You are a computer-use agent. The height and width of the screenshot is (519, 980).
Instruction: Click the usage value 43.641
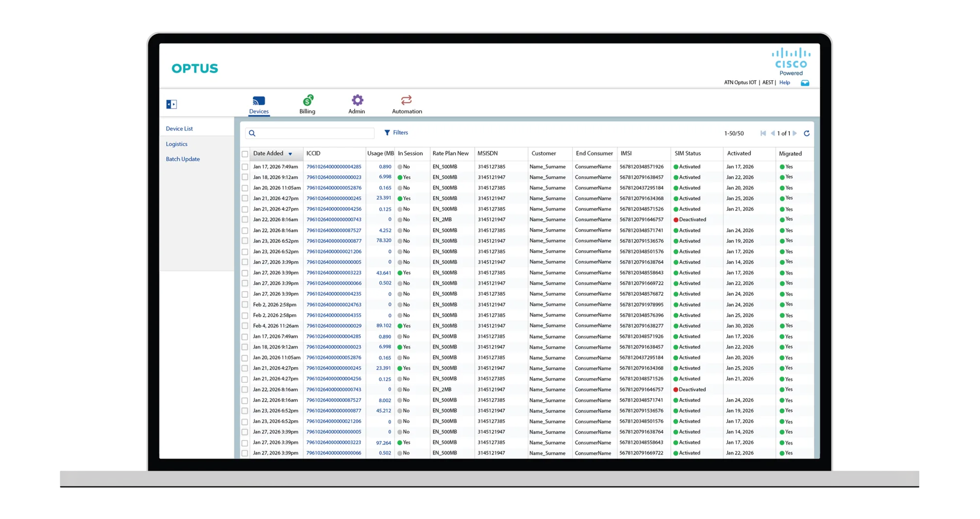coord(384,273)
